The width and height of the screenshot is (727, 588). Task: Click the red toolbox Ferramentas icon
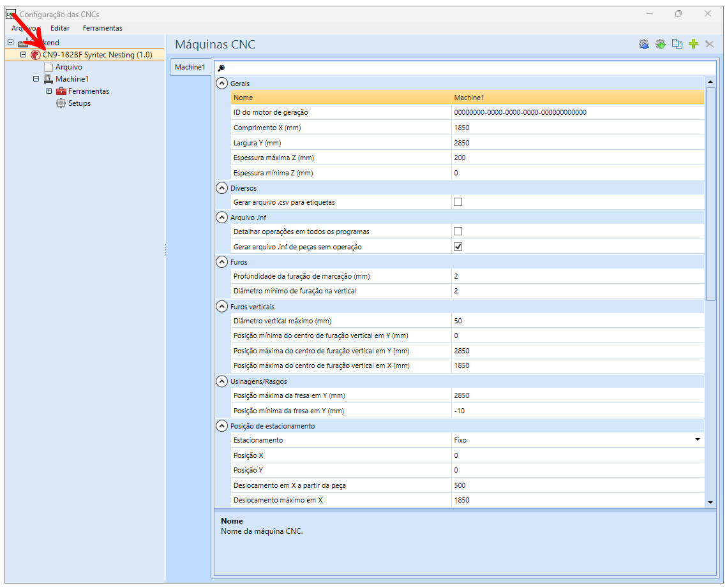pos(61,91)
